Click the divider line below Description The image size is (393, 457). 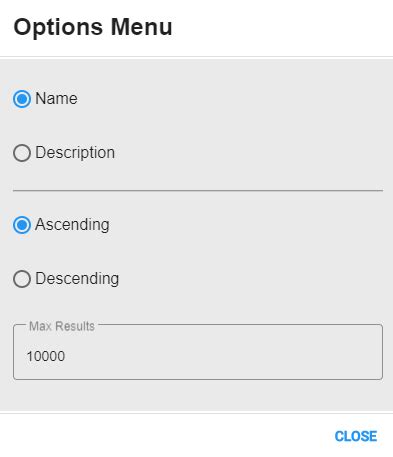coord(198,191)
